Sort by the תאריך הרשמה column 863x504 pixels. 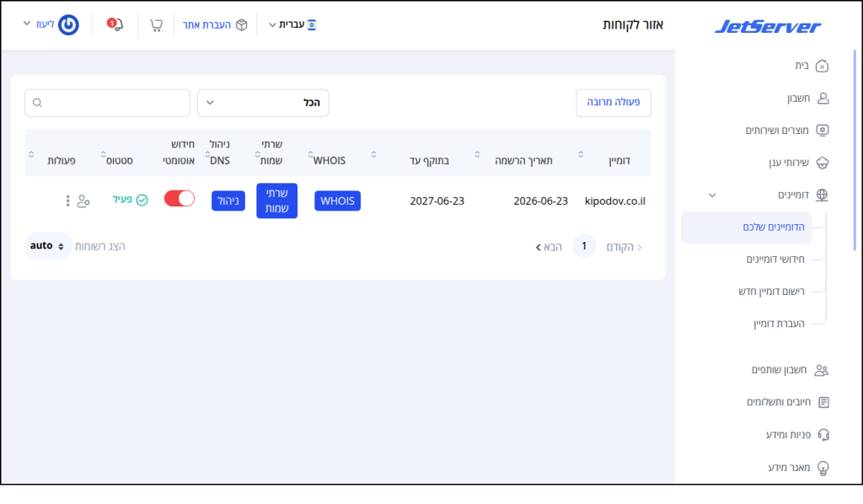tap(477, 154)
